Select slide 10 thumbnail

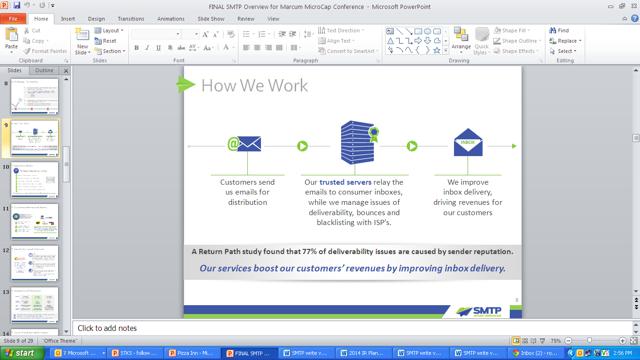[x=35, y=180]
